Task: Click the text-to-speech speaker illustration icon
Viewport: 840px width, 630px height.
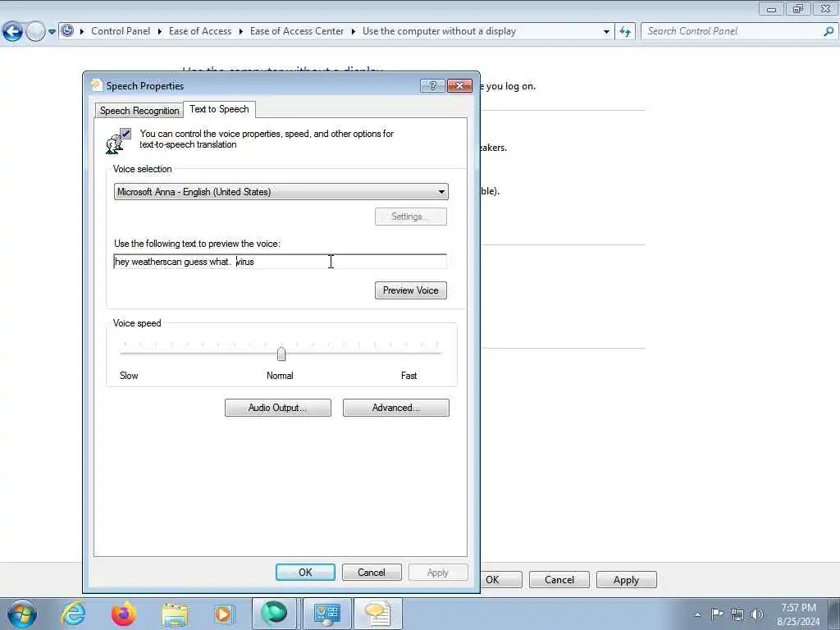Action: click(118, 141)
